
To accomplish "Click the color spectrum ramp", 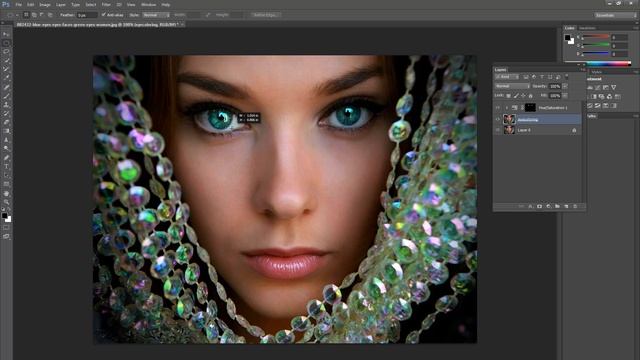I will [598, 63].
